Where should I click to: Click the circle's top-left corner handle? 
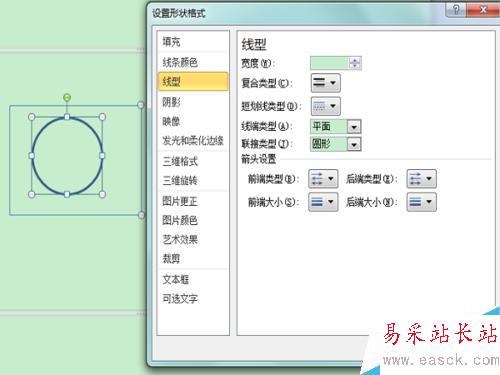32,117
